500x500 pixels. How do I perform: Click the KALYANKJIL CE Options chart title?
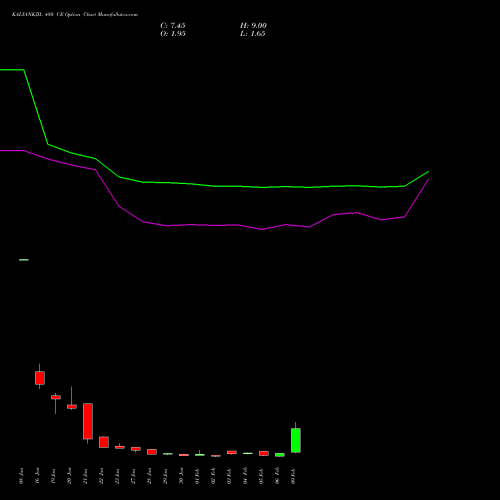[75, 15]
